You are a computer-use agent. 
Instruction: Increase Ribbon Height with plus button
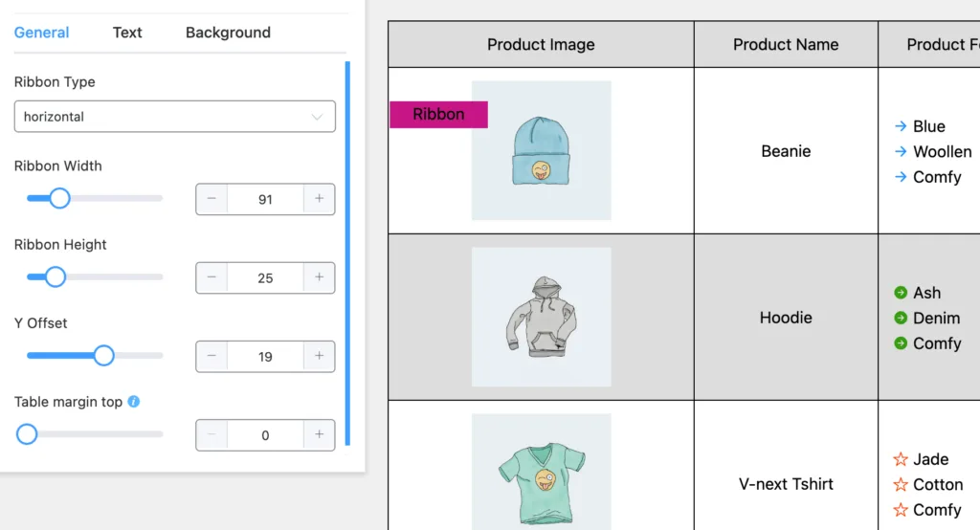click(320, 277)
